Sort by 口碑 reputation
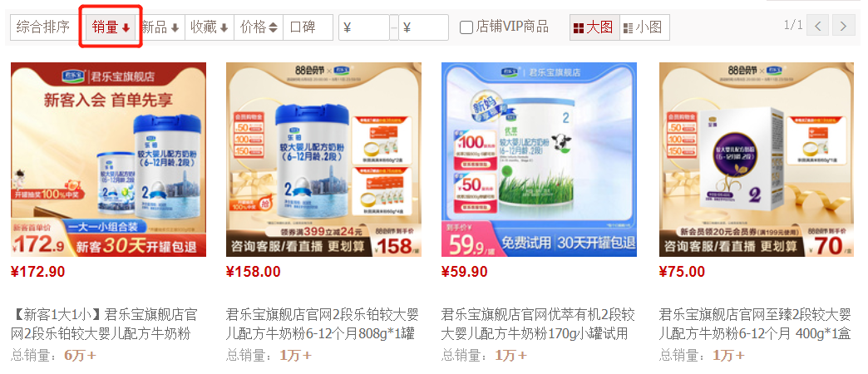The image size is (868, 374). coord(308,27)
